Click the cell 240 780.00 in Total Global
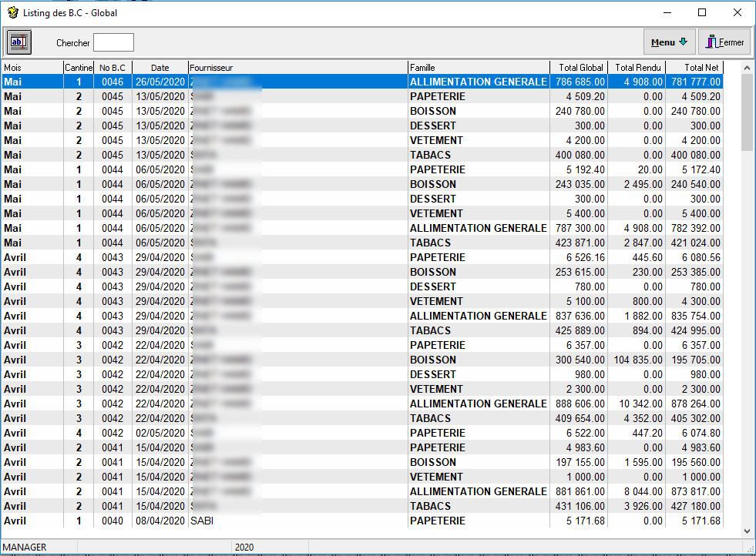 [x=580, y=112]
